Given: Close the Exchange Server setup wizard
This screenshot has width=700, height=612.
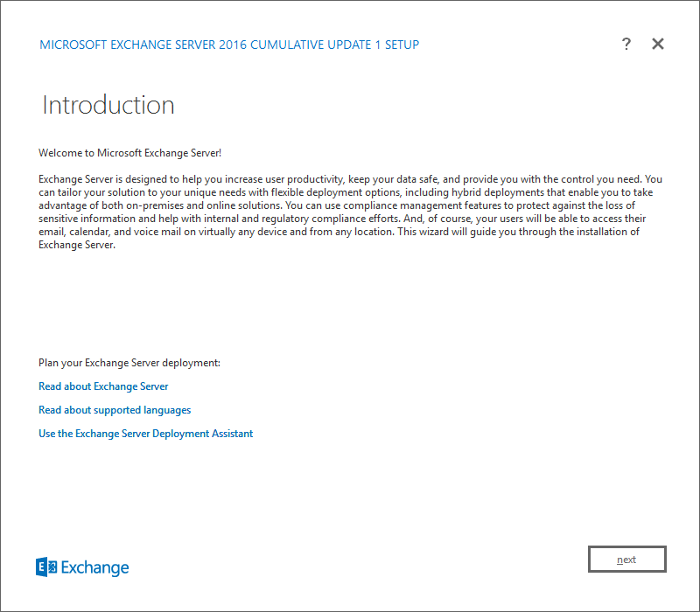Looking at the screenshot, I should (x=658, y=44).
